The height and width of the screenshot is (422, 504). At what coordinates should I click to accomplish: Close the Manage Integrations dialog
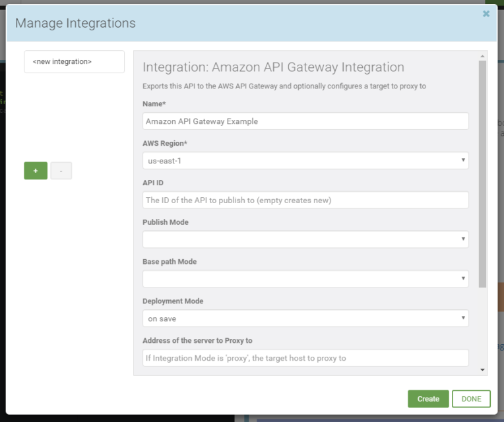tap(486, 14)
